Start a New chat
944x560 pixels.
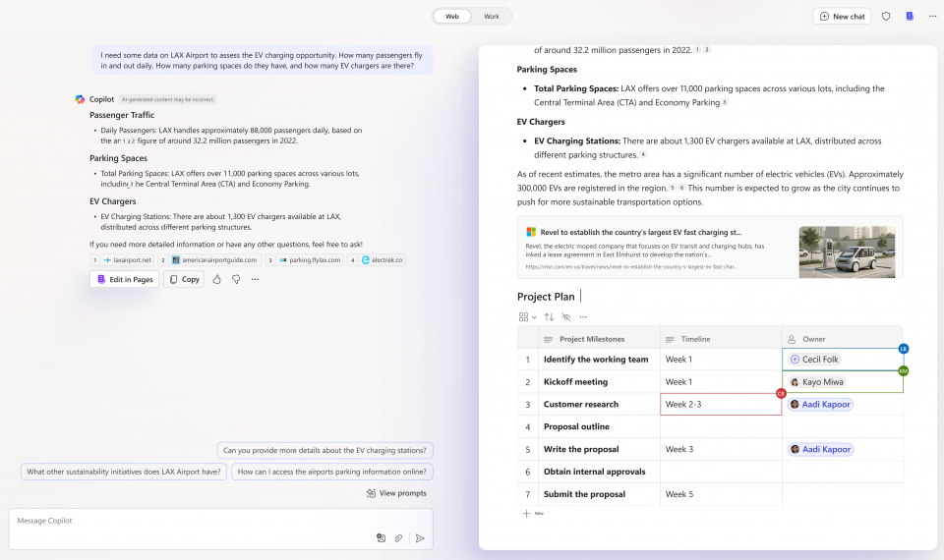(x=842, y=17)
